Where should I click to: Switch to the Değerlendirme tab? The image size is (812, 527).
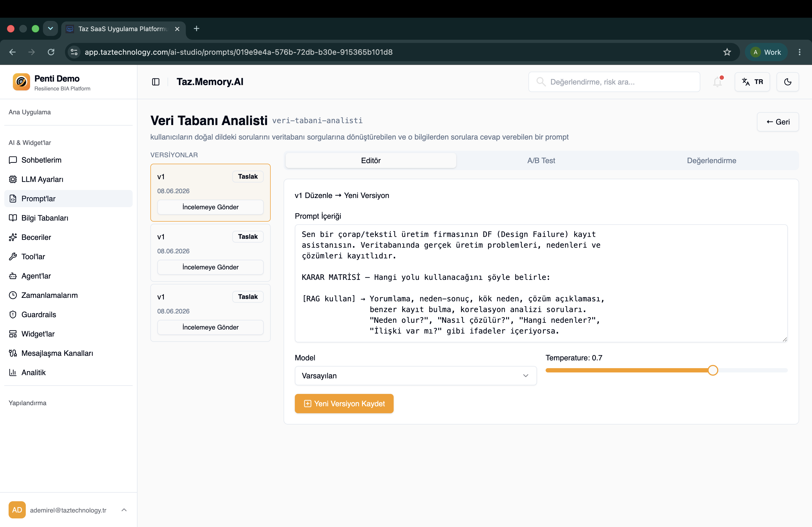coord(712,160)
